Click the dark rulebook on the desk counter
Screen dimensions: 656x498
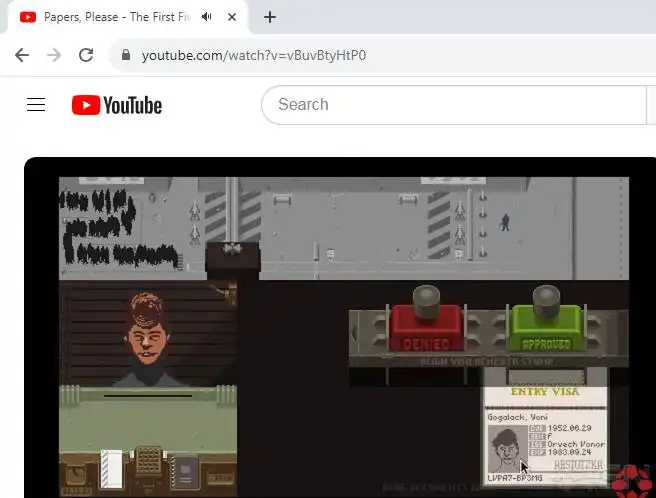[x=186, y=471]
